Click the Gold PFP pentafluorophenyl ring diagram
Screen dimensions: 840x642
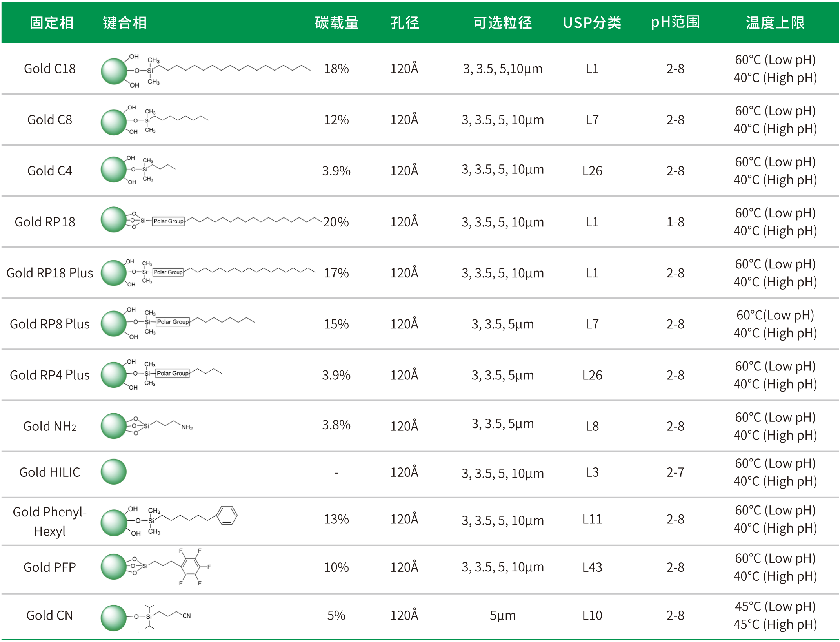pos(191,566)
